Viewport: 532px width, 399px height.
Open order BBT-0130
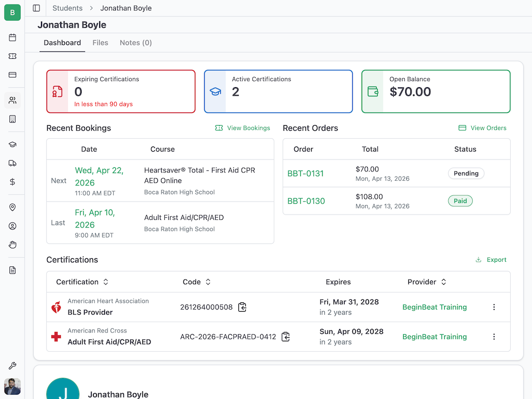click(x=306, y=201)
